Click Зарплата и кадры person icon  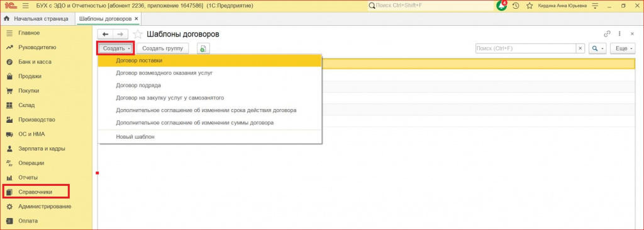pos(9,149)
